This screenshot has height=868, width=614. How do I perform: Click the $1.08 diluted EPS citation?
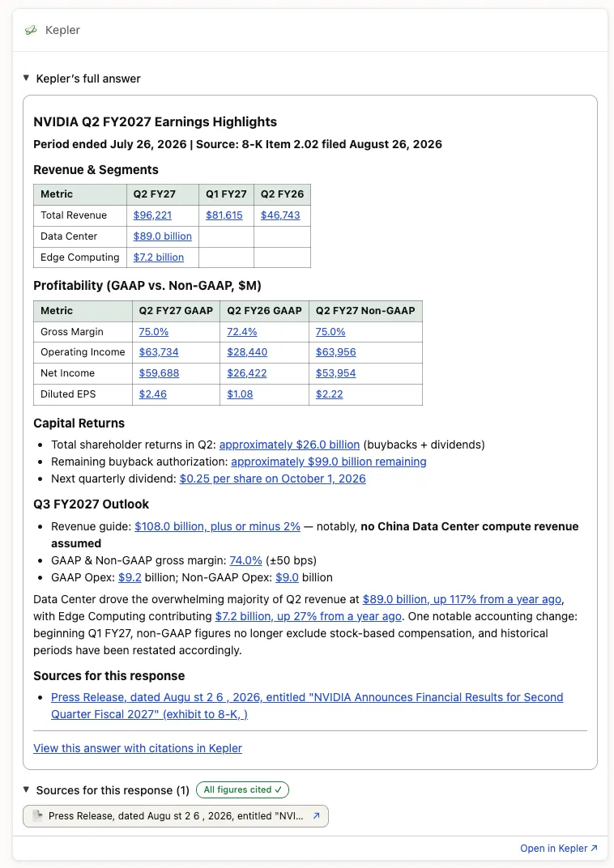pyautogui.click(x=240, y=394)
